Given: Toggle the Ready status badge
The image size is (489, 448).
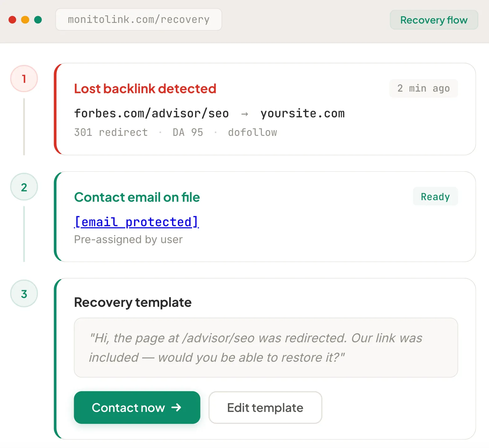Looking at the screenshot, I should [435, 196].
